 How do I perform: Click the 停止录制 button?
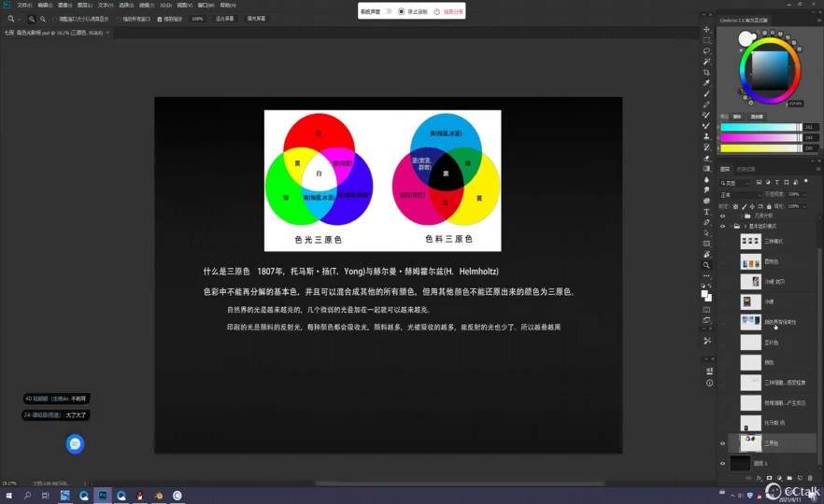tap(413, 11)
